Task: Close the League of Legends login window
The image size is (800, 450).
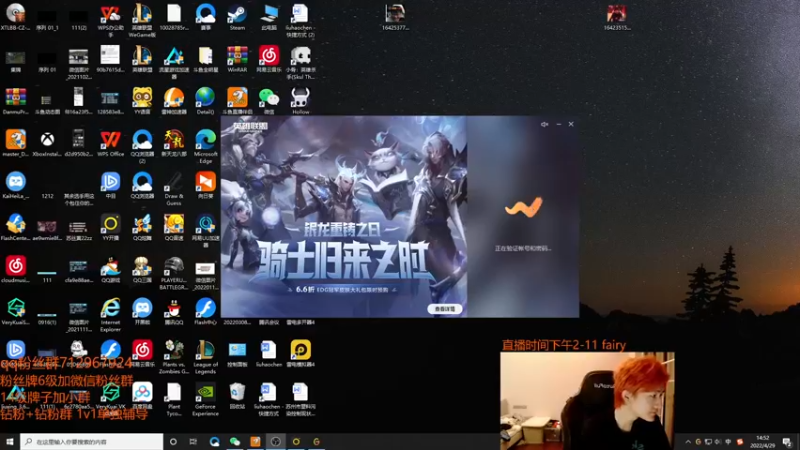Action: (571, 124)
